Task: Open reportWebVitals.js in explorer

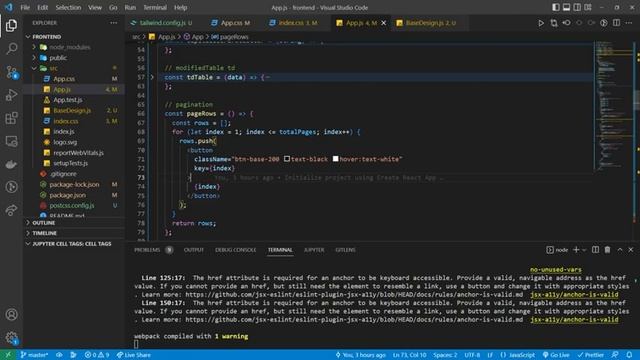Action: point(78,153)
